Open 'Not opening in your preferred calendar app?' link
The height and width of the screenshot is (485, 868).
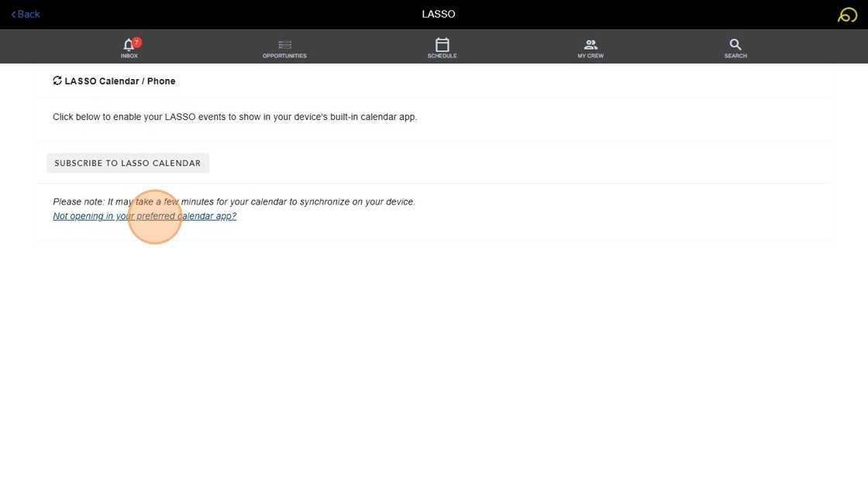click(x=144, y=216)
